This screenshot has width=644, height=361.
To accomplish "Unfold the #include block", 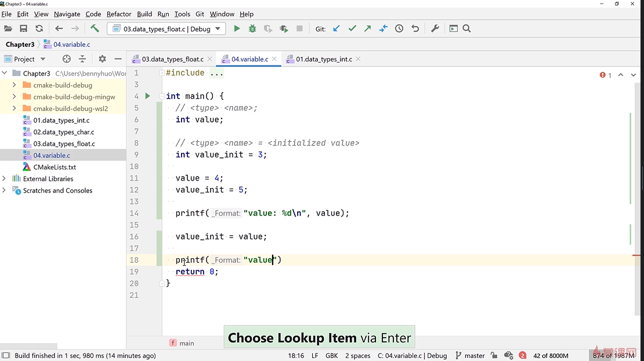I will click(x=162, y=73).
